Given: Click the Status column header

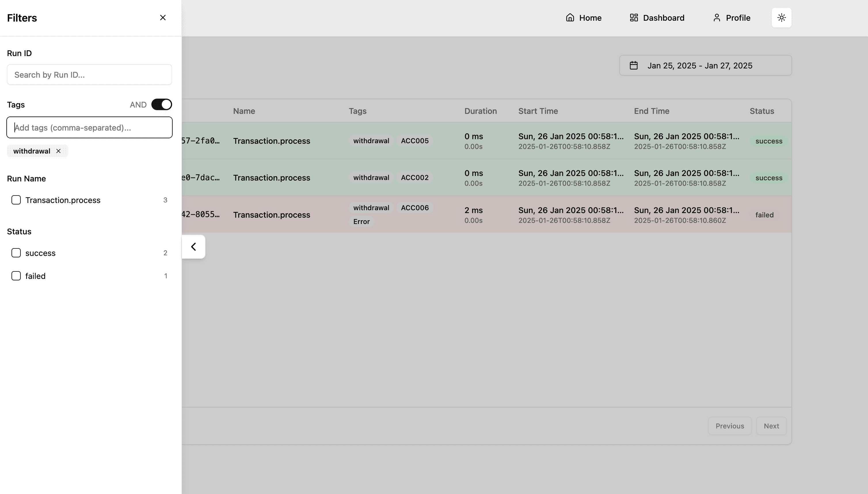Looking at the screenshot, I should pos(762,111).
